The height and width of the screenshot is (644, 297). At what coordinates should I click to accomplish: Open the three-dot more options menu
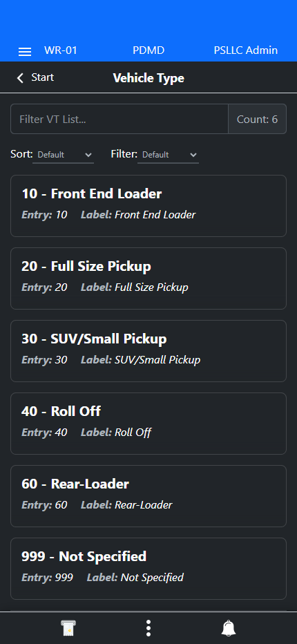pyautogui.click(x=148, y=628)
